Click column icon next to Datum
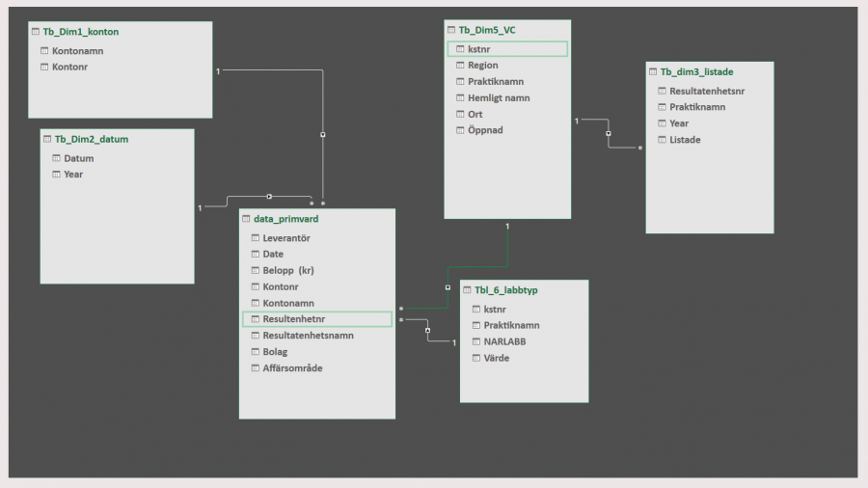Image resolution: width=868 pixels, height=488 pixels. [x=56, y=158]
